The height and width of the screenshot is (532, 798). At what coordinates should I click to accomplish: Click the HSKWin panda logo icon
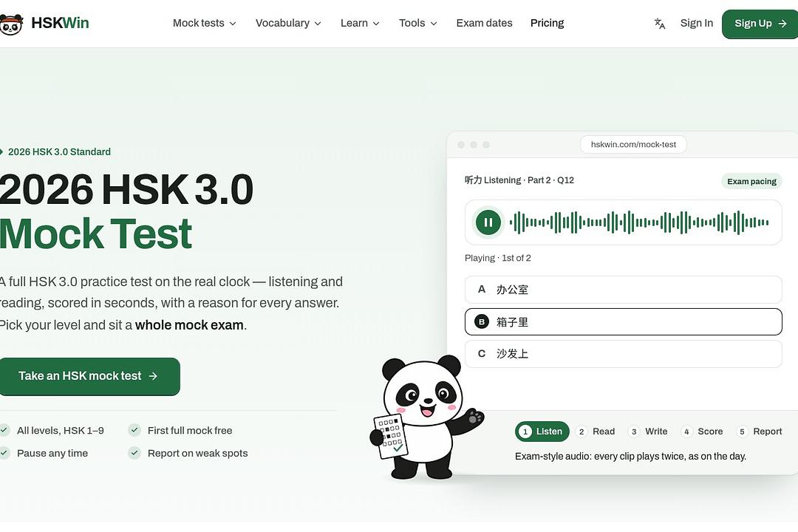(x=11, y=24)
